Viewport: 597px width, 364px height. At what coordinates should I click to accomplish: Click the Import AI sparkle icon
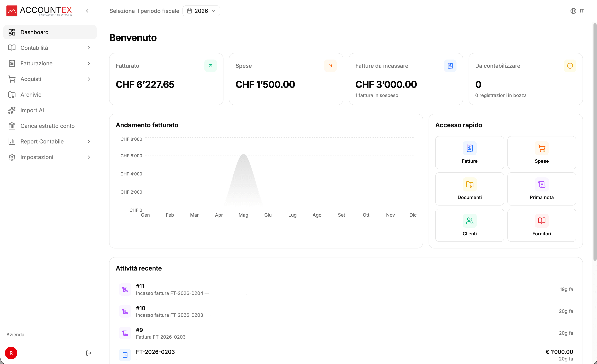point(12,110)
